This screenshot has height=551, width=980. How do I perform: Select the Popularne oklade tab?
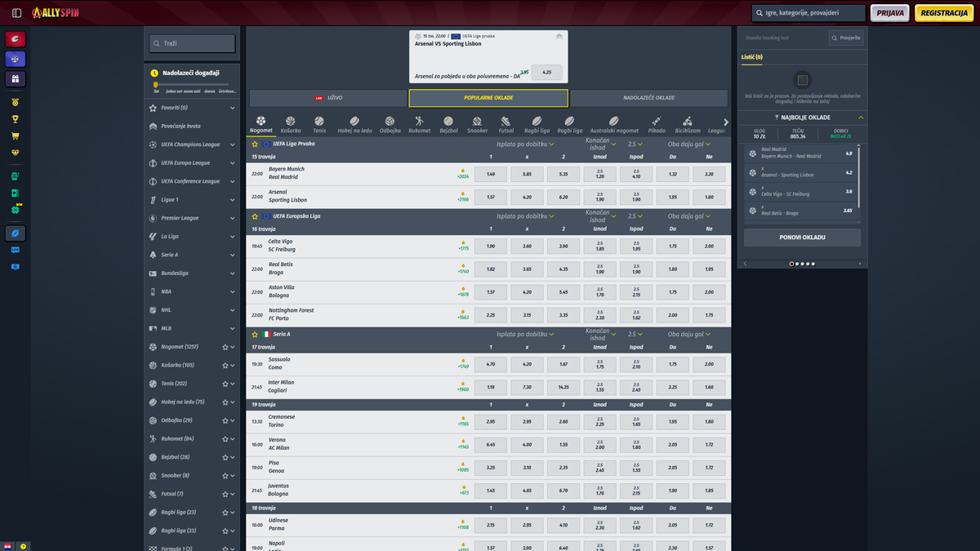[x=488, y=98]
